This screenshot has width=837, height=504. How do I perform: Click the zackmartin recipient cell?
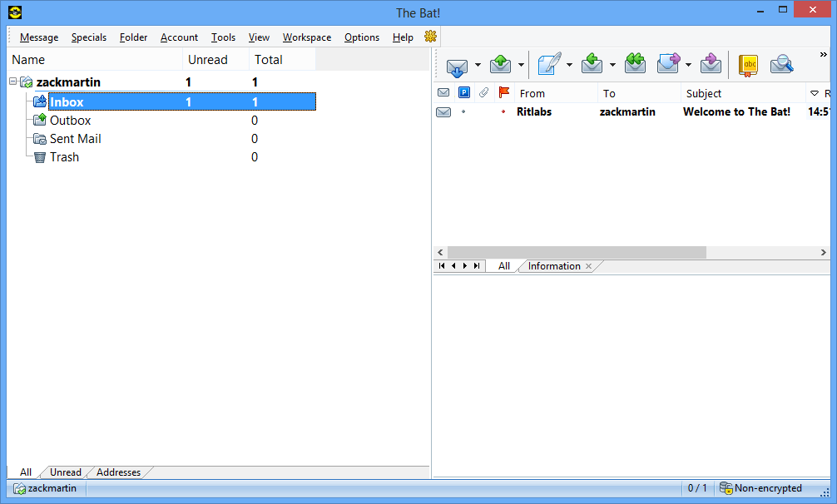coord(627,112)
